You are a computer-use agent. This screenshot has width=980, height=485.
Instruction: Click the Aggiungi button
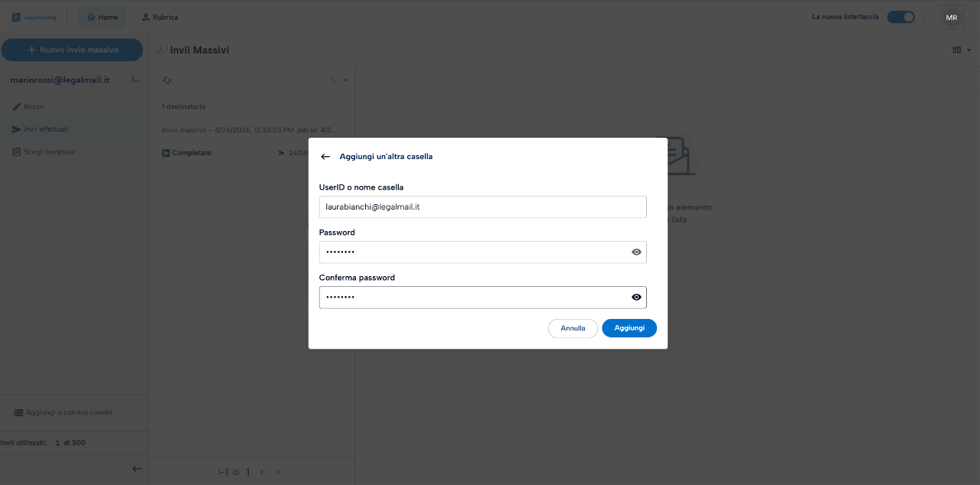point(629,328)
